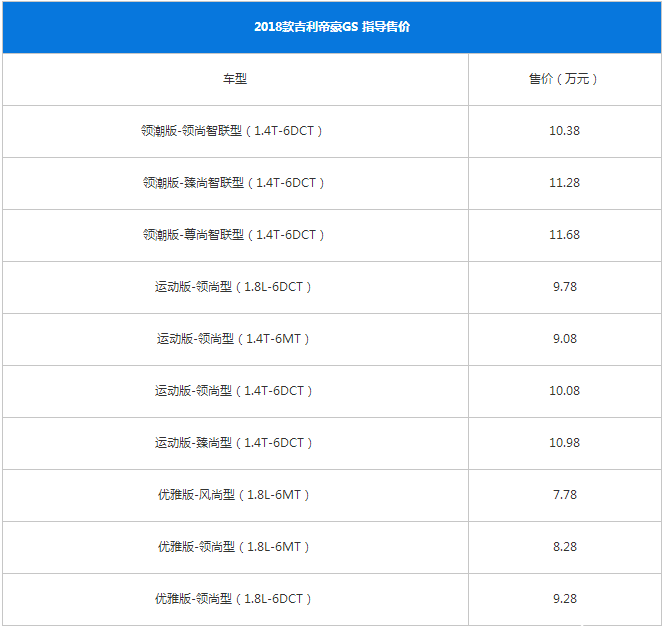Select the 车型 column header
The height and width of the screenshot is (628, 664).
tap(234, 79)
